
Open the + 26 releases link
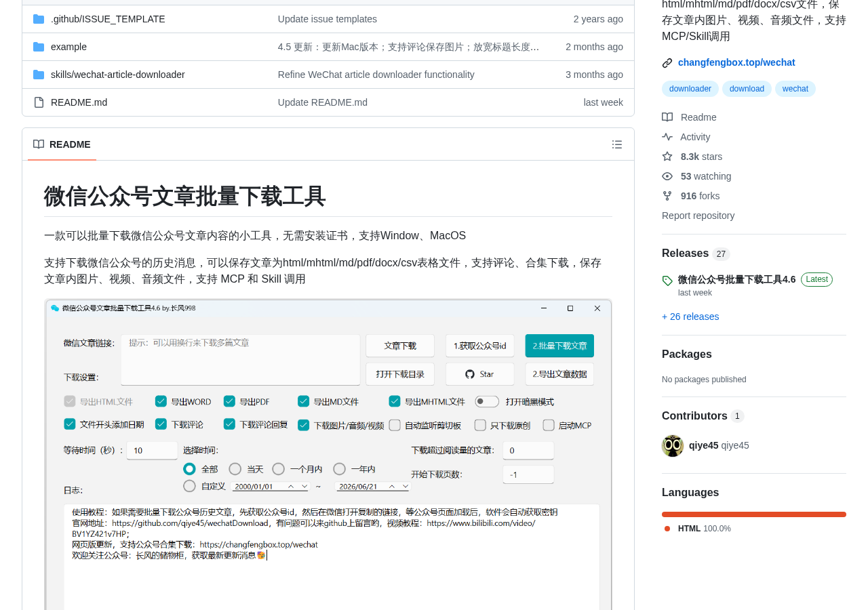tap(690, 317)
